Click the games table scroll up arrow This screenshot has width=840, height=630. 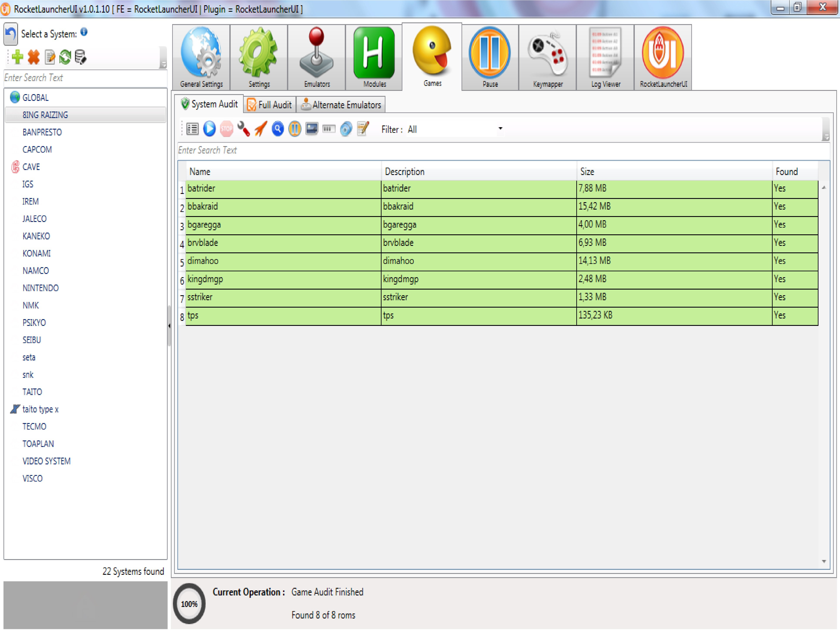[x=824, y=188]
